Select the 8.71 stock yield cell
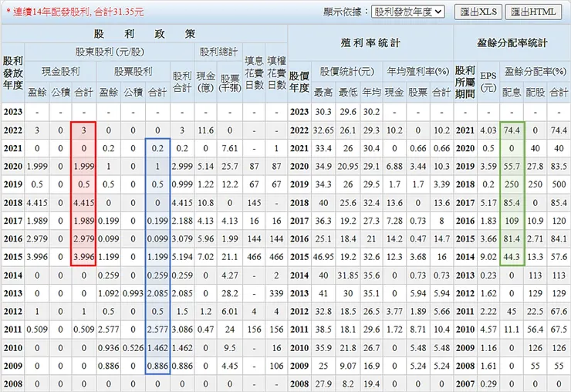Viewport: 571px width, 392px height. pyautogui.click(x=417, y=329)
